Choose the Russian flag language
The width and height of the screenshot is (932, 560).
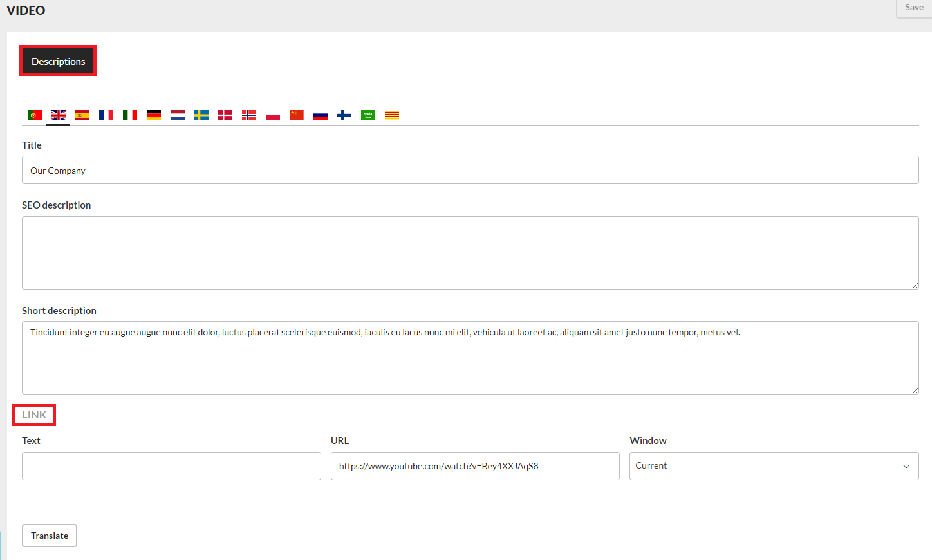[321, 115]
